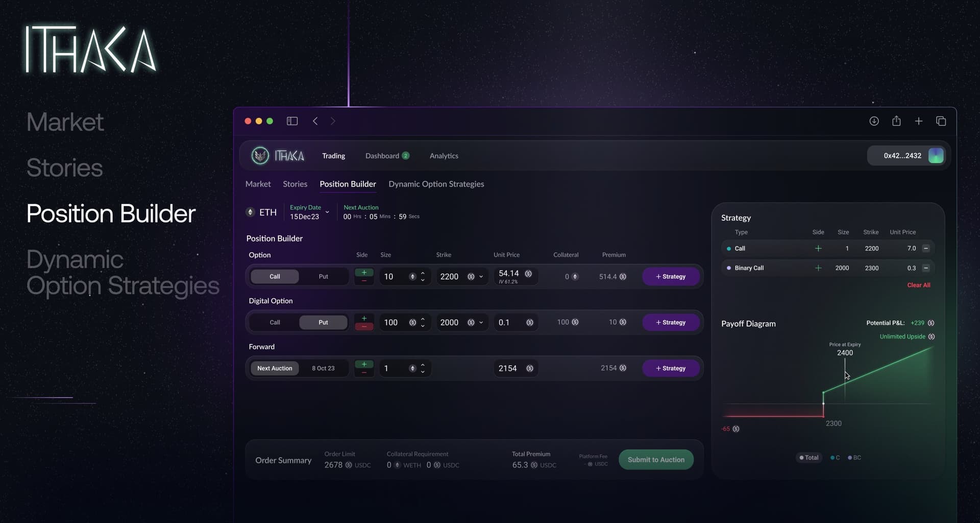
Task: Select Put in Digital Option row
Action: (323, 322)
